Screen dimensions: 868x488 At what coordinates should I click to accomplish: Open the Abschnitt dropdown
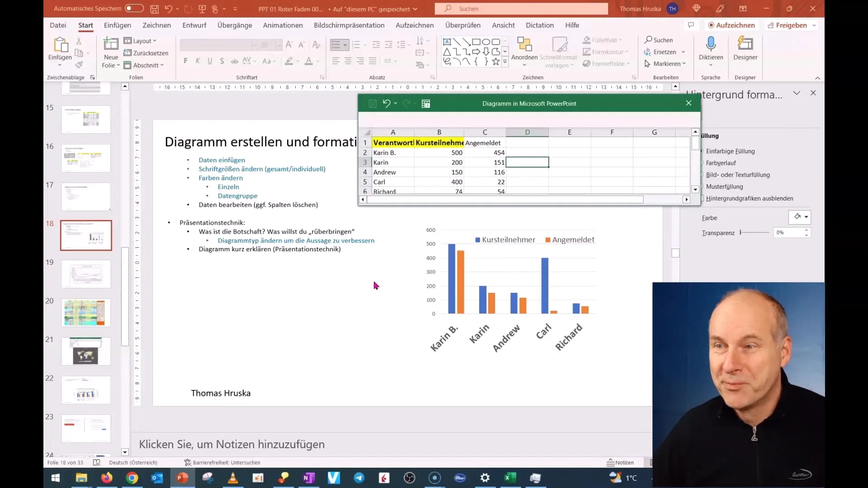(144, 65)
